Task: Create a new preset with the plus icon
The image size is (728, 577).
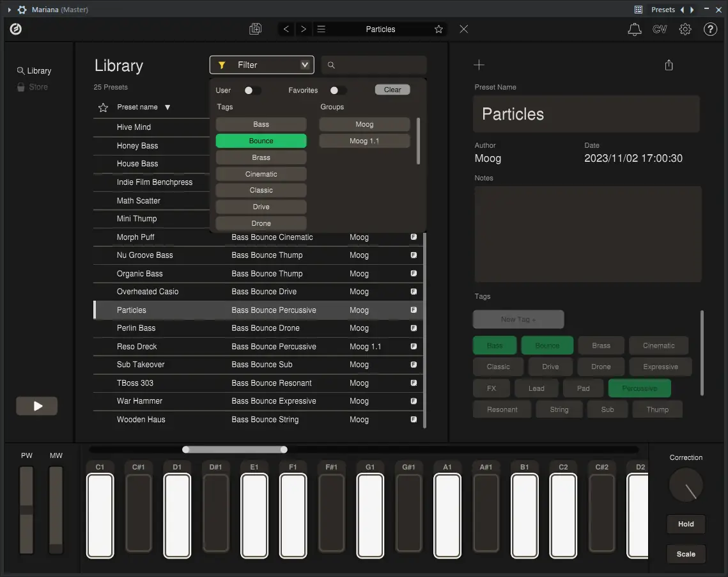Action: [479, 65]
